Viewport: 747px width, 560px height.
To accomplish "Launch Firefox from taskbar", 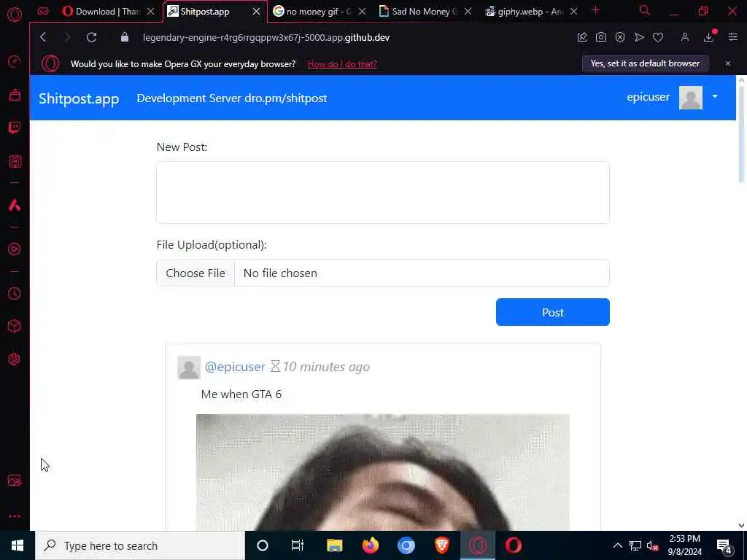I will point(370,545).
